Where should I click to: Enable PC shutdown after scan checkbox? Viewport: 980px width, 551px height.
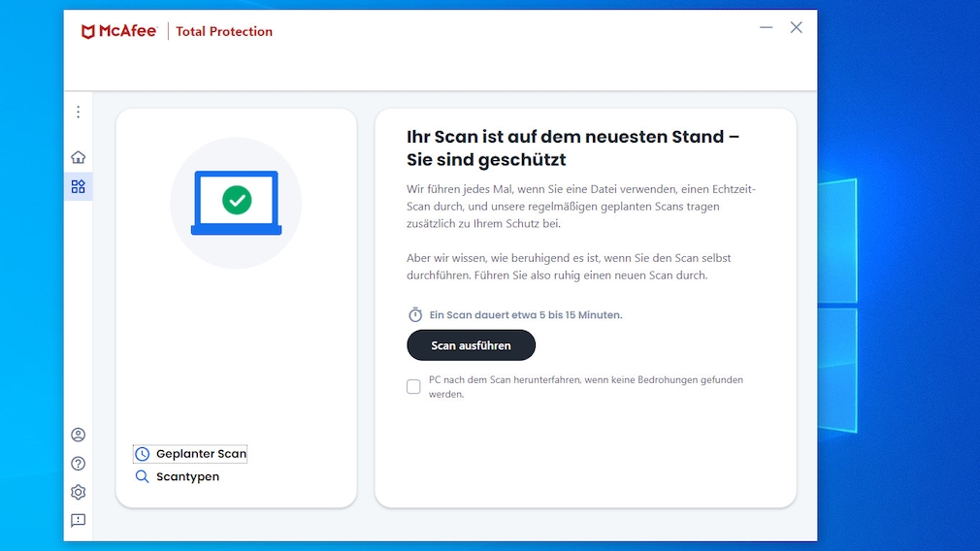pos(413,387)
